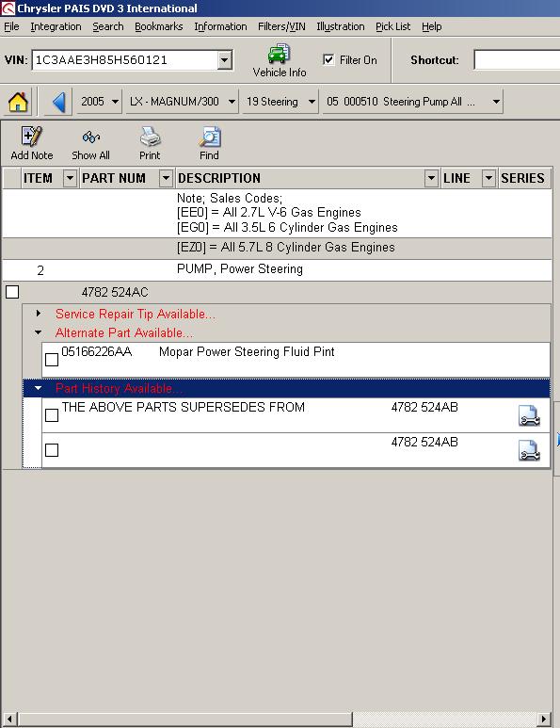Check the 05166226AA alternate part box
The height and width of the screenshot is (728, 560).
click(52, 360)
